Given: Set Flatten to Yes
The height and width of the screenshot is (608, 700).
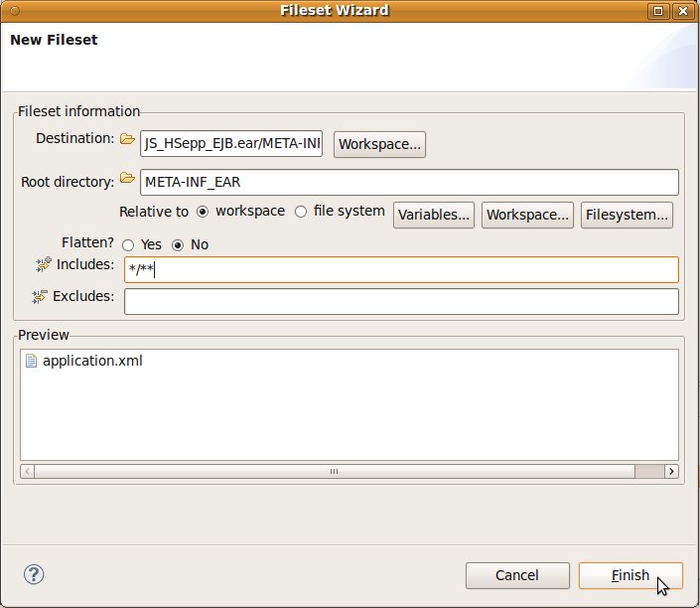Looking at the screenshot, I should [x=128, y=245].
